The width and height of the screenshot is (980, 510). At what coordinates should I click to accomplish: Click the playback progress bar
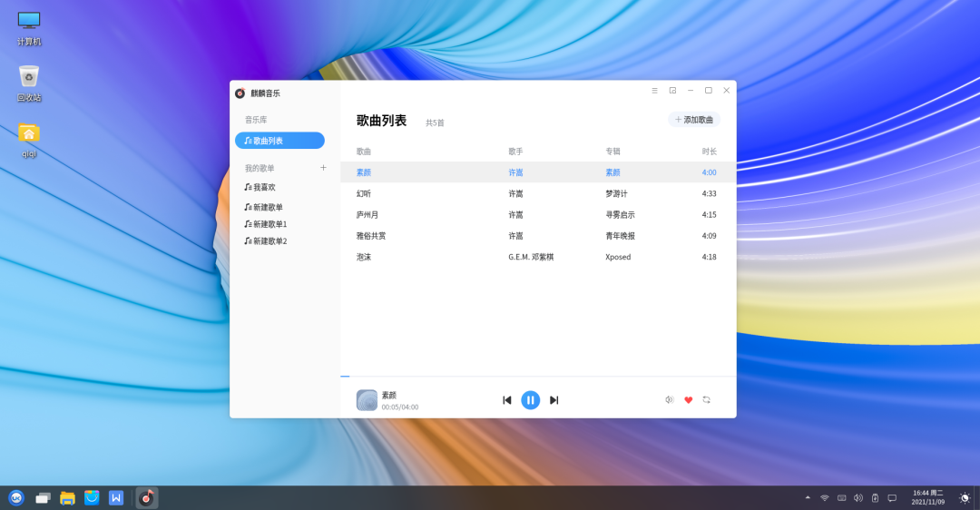(x=538, y=377)
